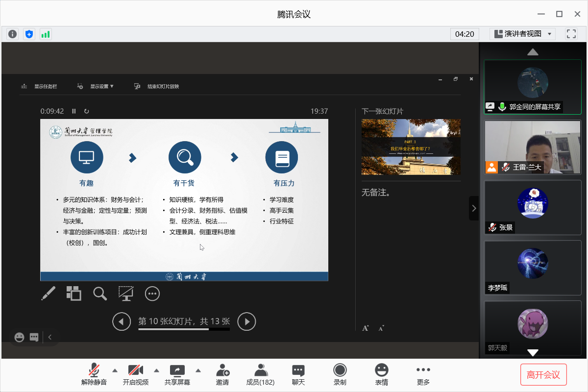Click Share Screen (共享屏幕)
The height and width of the screenshot is (392, 588).
(x=177, y=374)
